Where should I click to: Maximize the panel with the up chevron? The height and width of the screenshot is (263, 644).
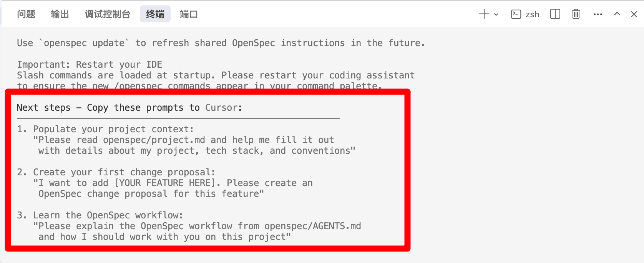617,14
